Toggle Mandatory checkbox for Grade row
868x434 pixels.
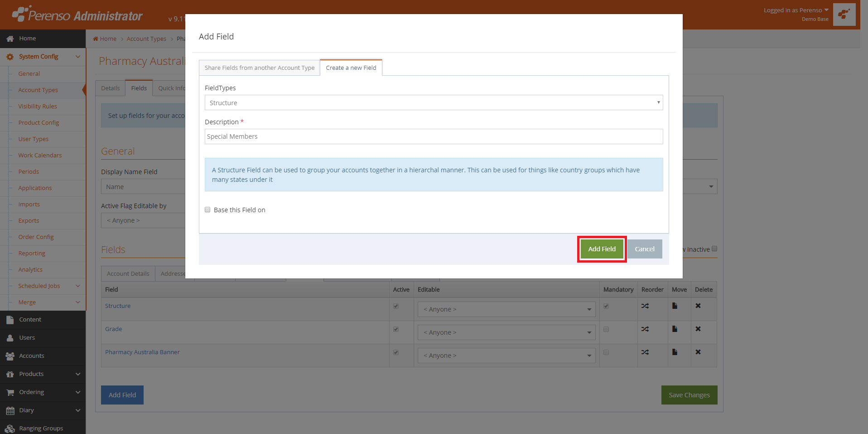[606, 330]
